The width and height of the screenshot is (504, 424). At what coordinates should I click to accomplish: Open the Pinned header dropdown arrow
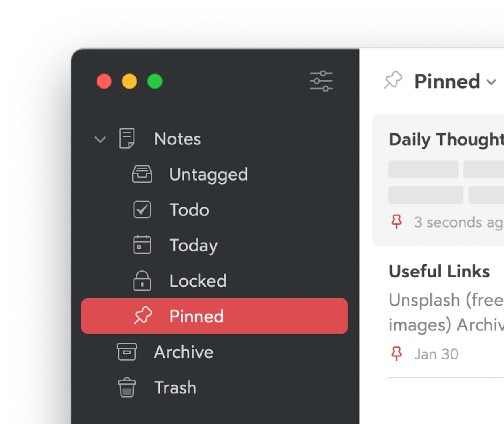click(x=491, y=82)
